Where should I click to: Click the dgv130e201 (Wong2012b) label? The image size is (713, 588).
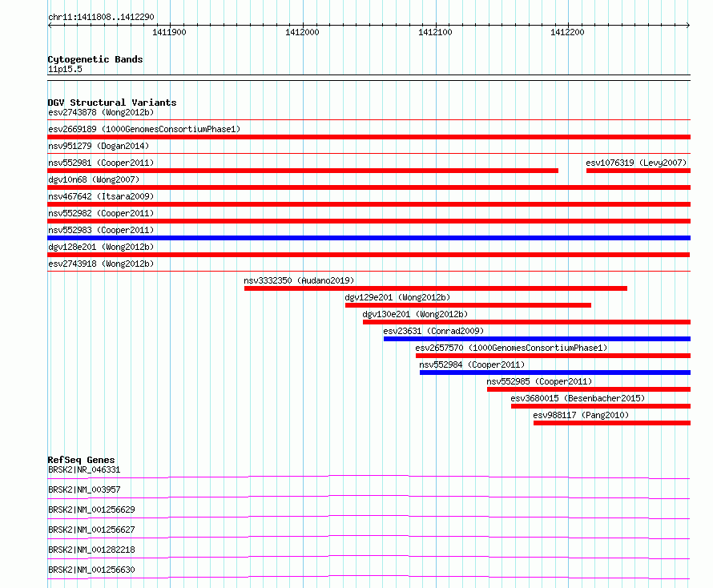point(415,314)
